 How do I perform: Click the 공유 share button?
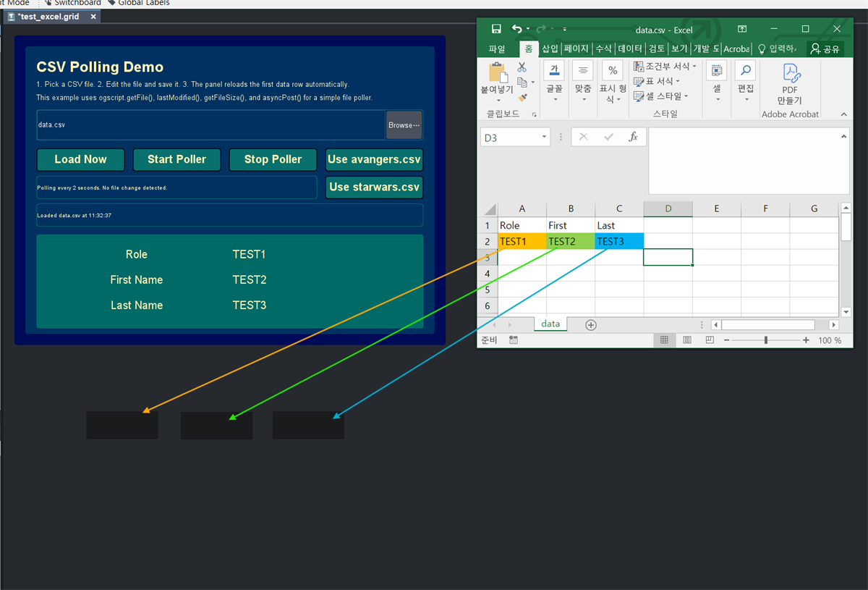(825, 49)
